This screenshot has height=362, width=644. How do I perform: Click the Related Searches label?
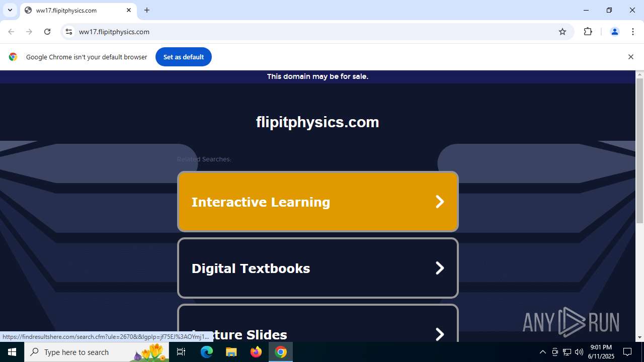click(x=204, y=159)
